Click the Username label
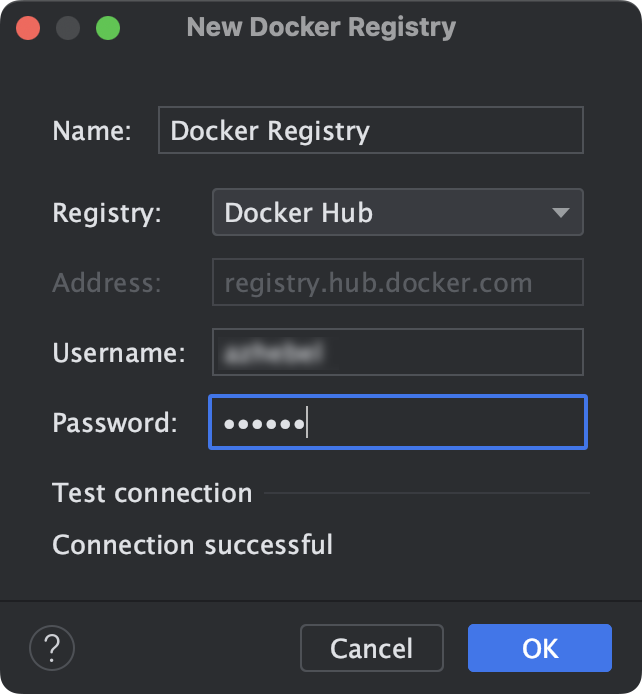The height and width of the screenshot is (694, 642). coord(119,353)
